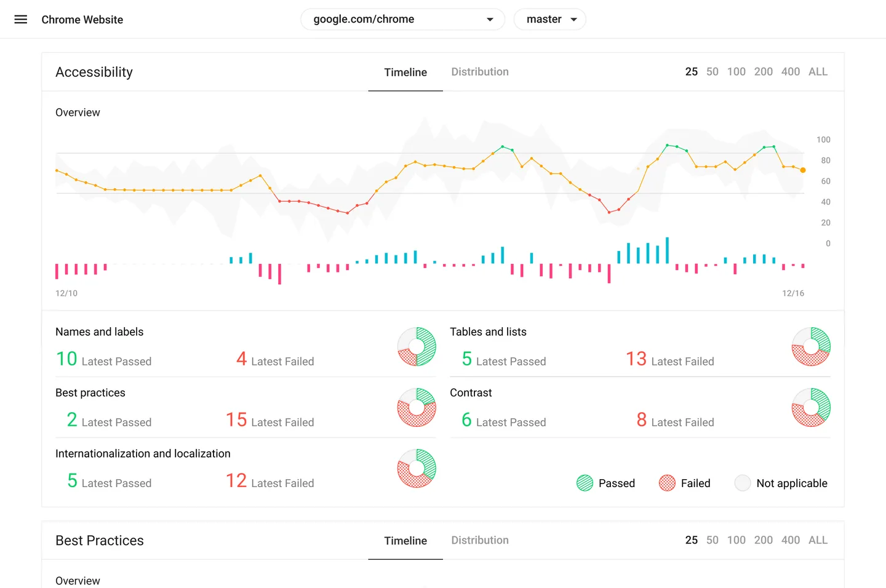Click 5 Latest Passed under Tables and lists
886x588 pixels.
point(504,359)
